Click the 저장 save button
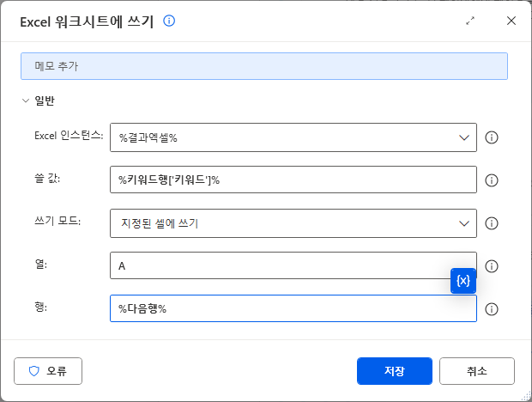532x402 pixels. coord(395,371)
